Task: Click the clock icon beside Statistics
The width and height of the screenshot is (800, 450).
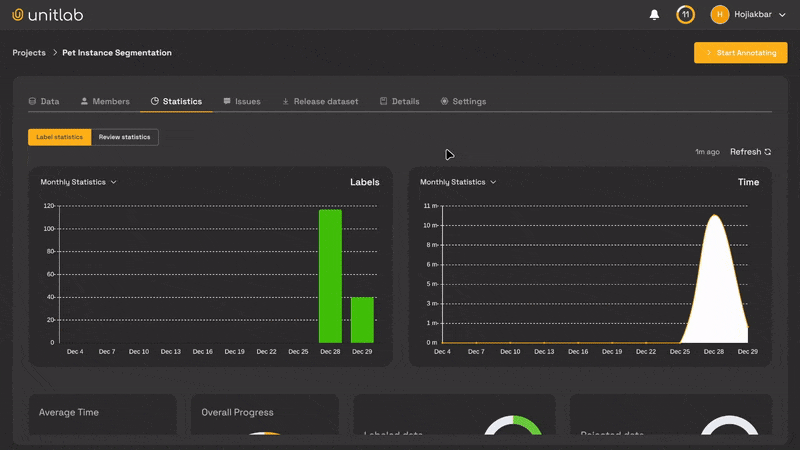Action: (155, 101)
